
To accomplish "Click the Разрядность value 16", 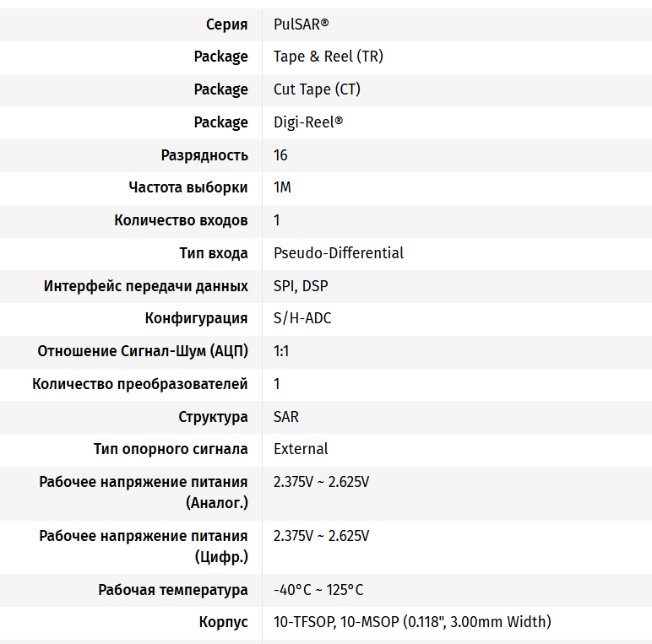I will tap(281, 155).
